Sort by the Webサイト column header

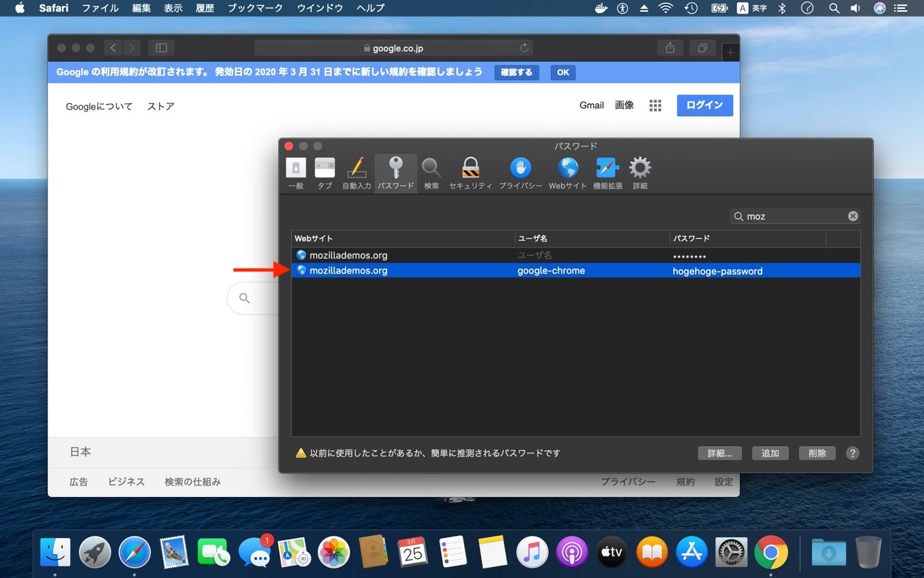pos(404,239)
